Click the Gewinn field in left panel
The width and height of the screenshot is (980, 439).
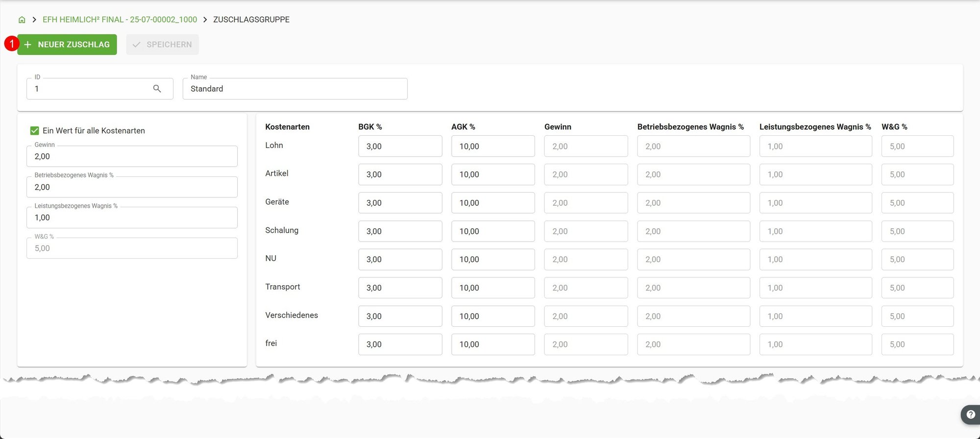pyautogui.click(x=132, y=156)
